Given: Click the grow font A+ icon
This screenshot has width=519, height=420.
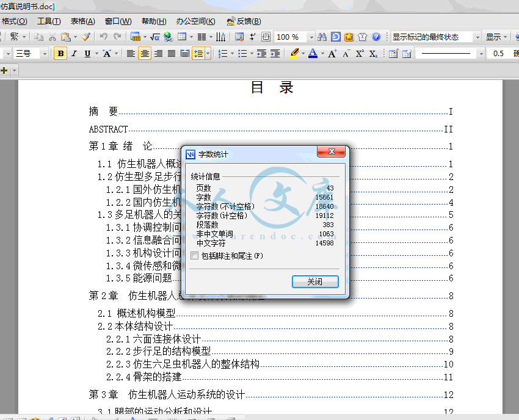Looking at the screenshot, I should coord(332,53).
